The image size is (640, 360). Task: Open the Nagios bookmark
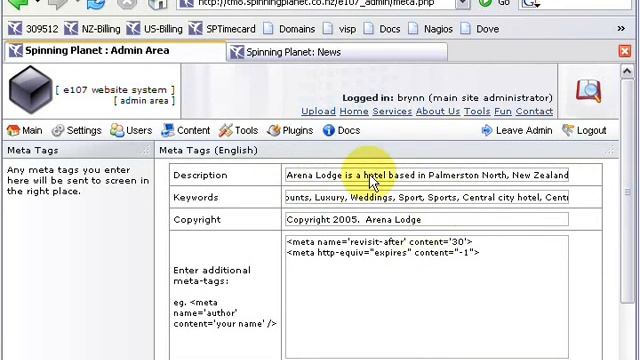(x=430, y=29)
